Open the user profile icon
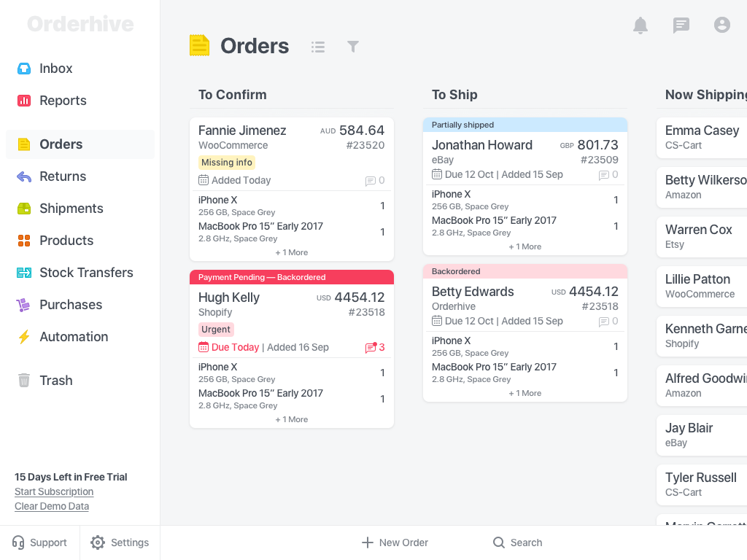This screenshot has height=560, width=747. click(x=721, y=26)
